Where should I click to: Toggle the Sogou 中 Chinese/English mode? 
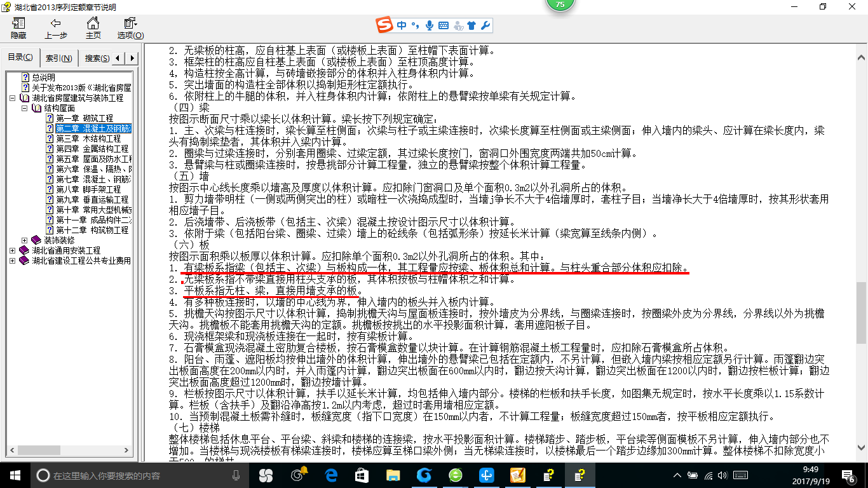(402, 26)
